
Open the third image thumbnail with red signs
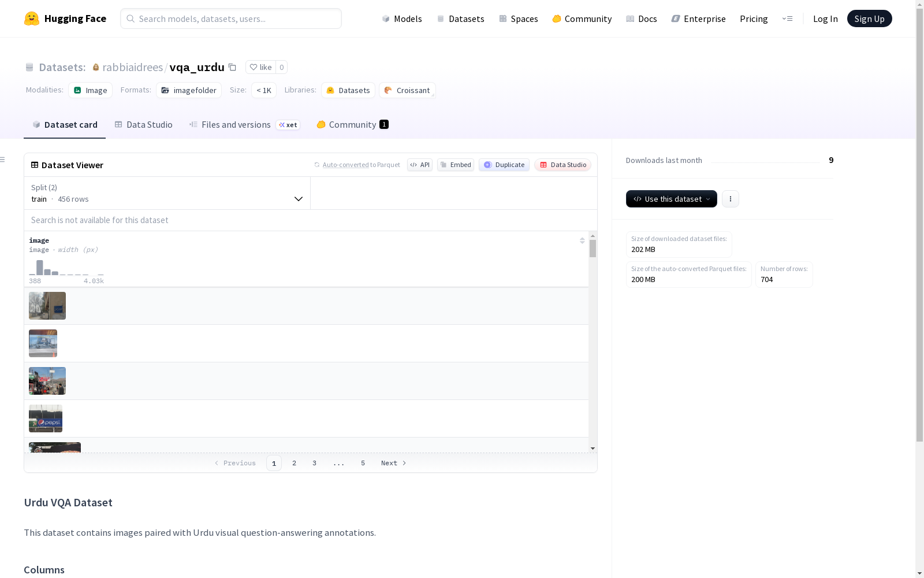(x=47, y=381)
